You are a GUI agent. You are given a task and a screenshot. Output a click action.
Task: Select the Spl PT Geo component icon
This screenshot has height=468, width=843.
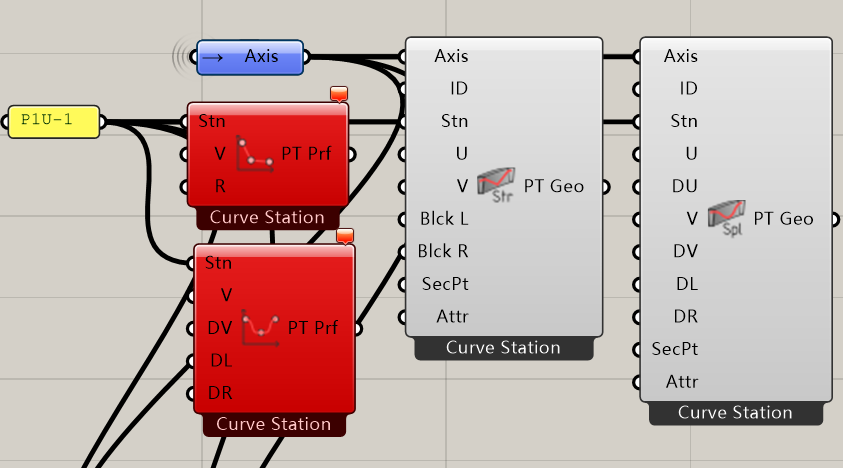pos(728,218)
